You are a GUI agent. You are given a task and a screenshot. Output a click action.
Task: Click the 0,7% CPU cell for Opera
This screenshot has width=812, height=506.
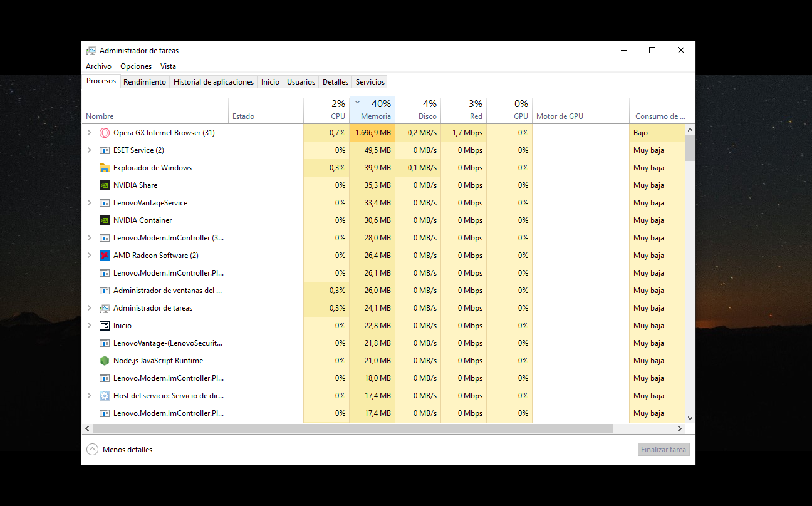click(326, 133)
